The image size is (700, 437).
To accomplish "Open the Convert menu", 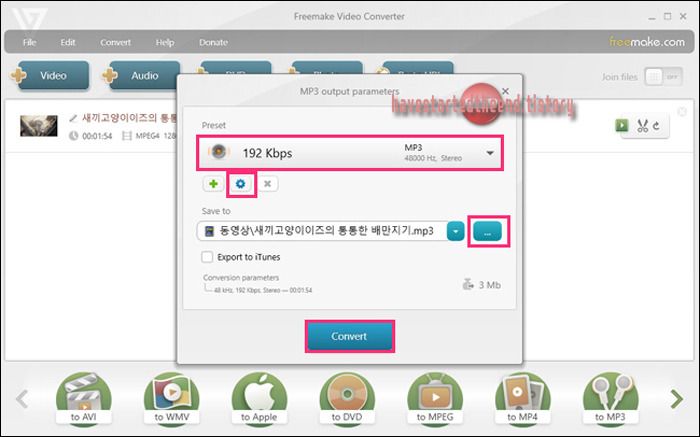I will pos(115,42).
